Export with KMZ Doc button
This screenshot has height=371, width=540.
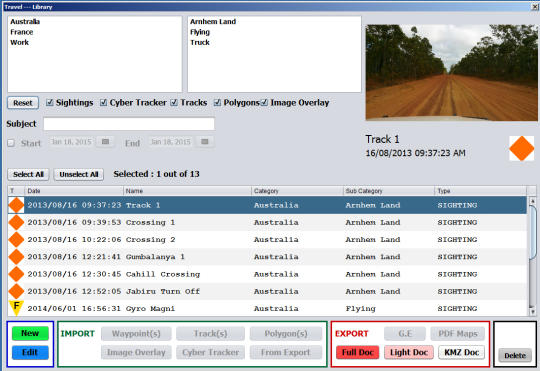[461, 352]
